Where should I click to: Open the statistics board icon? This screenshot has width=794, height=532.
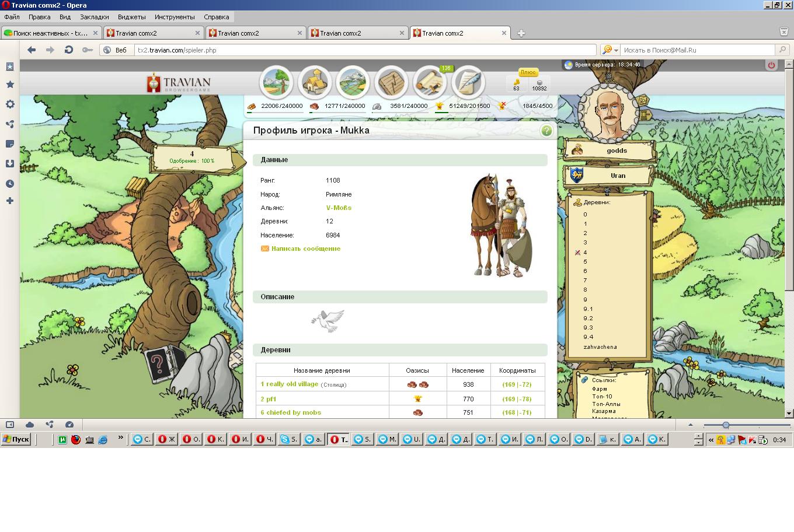click(x=391, y=83)
